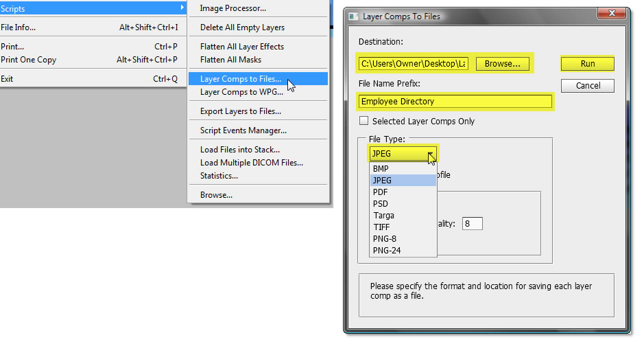Choose TIFF file format option
The image size is (644, 342).
381,227
